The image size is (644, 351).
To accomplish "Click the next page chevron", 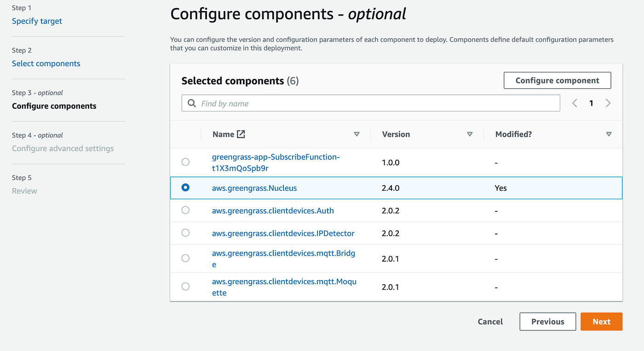I will tap(608, 103).
